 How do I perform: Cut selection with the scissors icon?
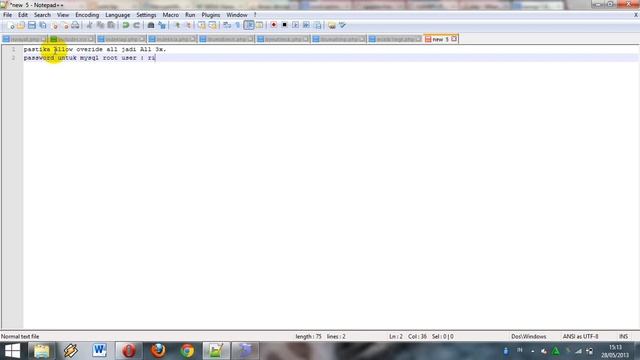pyautogui.click(x=89, y=25)
